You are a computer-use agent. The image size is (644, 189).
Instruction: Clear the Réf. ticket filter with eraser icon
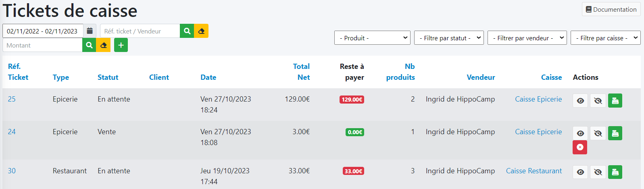point(201,31)
